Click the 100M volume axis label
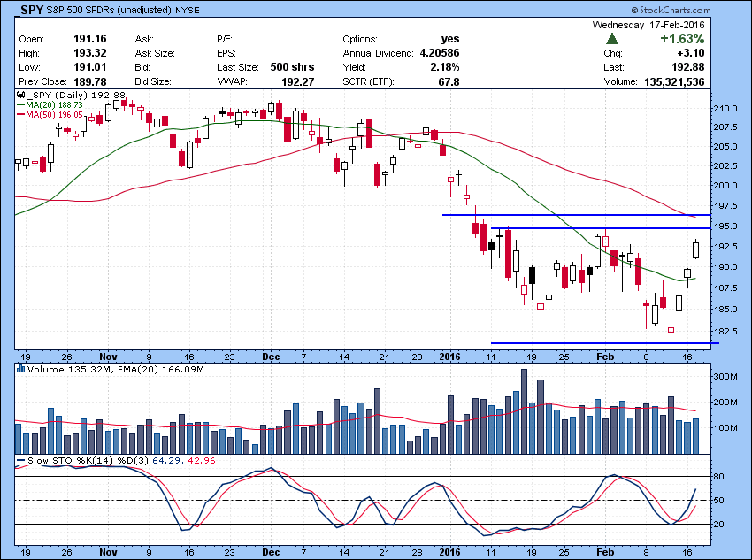The height and width of the screenshot is (560, 752). 727,427
